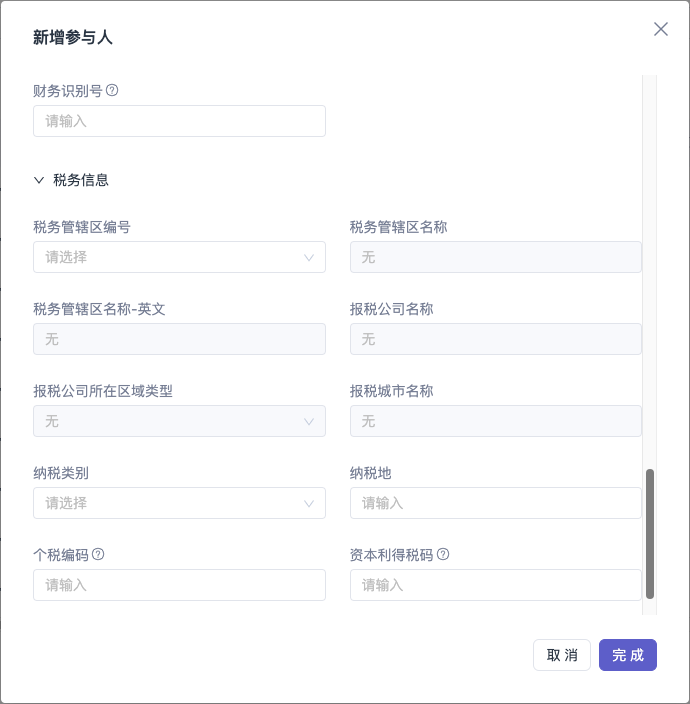Open the 纳税类别 dropdown
690x704 pixels.
pyautogui.click(x=179, y=503)
